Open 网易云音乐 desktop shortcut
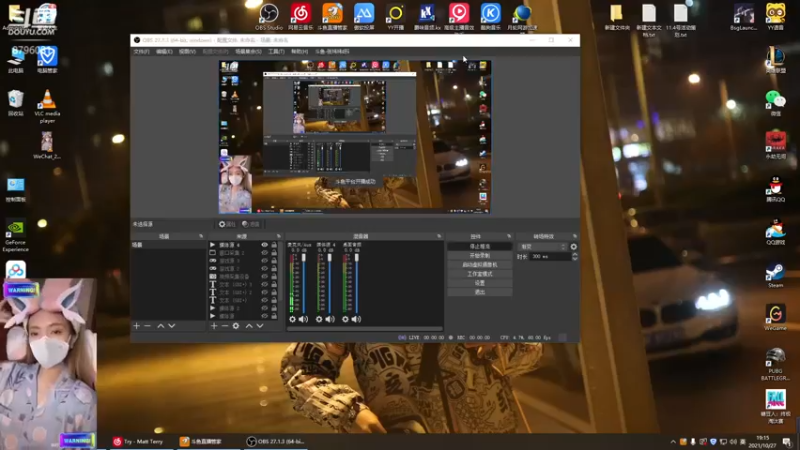This screenshot has height=450, width=800. 301,17
